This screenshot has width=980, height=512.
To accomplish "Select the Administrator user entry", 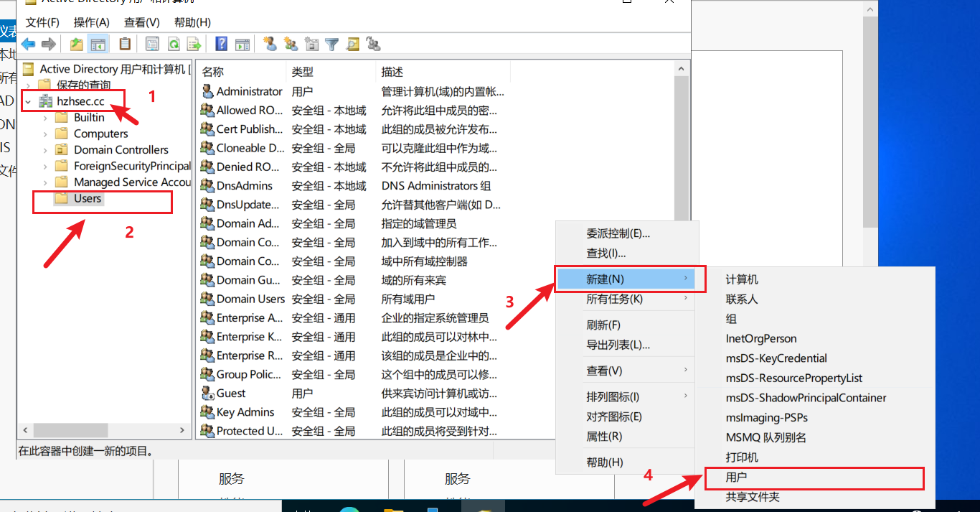I will pos(249,91).
